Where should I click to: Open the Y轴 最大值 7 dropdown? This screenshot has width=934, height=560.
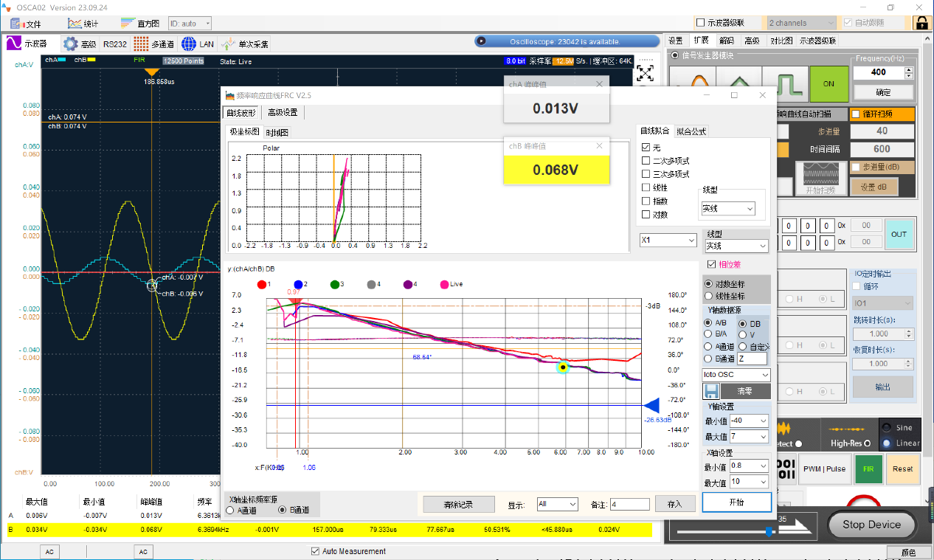tap(749, 437)
